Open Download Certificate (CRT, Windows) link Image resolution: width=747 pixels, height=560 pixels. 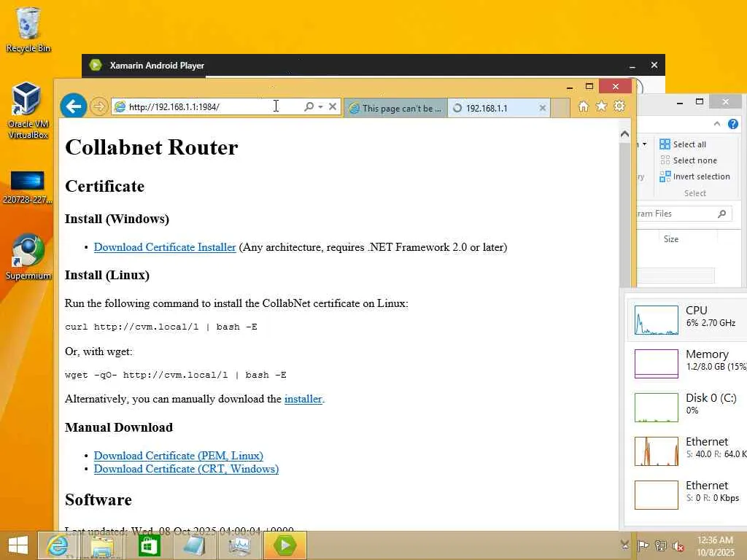[186, 469]
